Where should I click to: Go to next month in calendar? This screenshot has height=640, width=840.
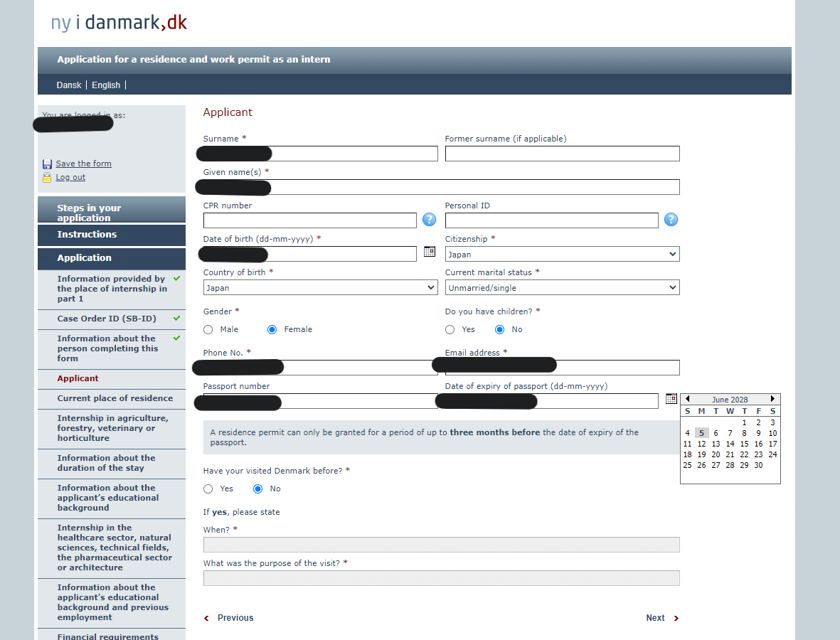pos(772,399)
